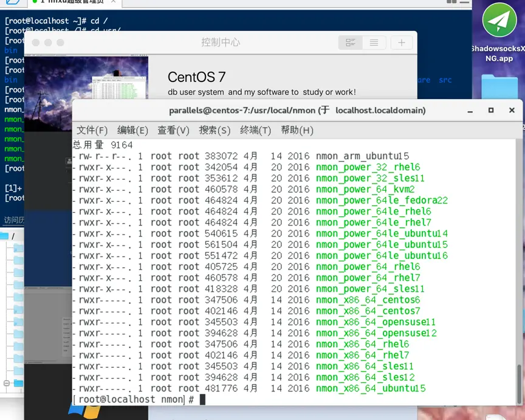Viewport: 525px width, 420px height.
Task: Click 'src' directory in background terminal
Action: (x=445, y=80)
